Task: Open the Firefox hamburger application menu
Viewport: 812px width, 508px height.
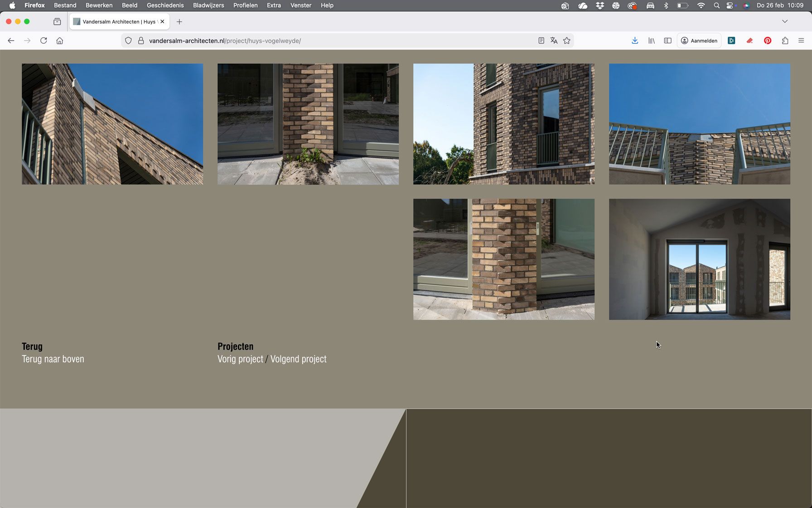Action: click(x=801, y=41)
